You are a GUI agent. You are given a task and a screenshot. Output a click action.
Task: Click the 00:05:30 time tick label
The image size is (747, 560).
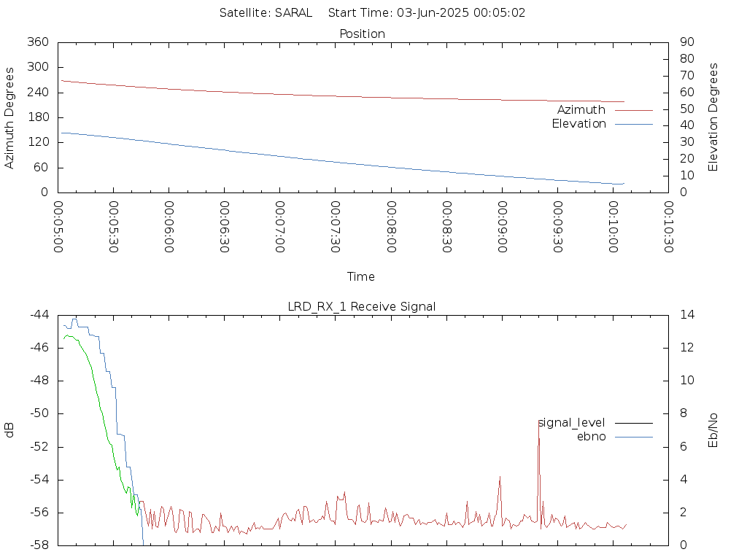click(113, 227)
